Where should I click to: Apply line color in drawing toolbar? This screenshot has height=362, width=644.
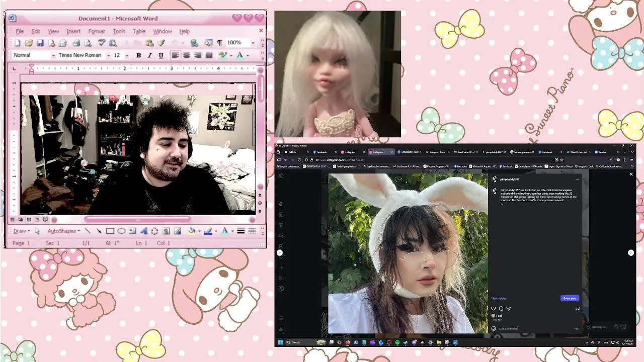208,231
